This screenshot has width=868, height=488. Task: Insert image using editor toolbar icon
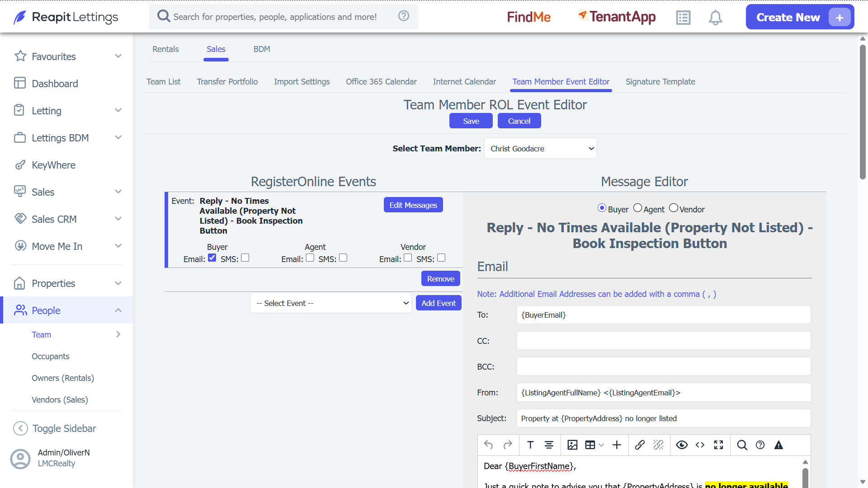pyautogui.click(x=572, y=445)
